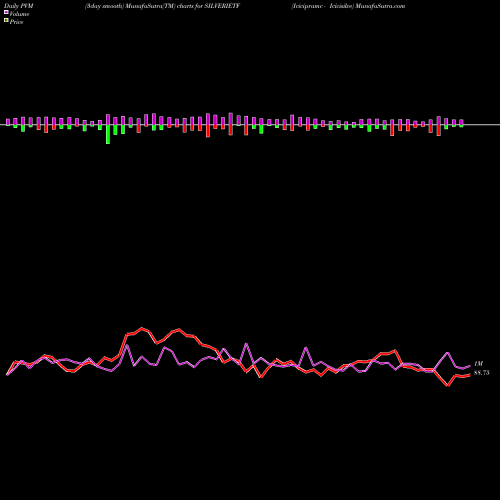This screenshot has width=500, height=500.
Task: Click the '88.75' price value label
Action: pyautogui.click(x=482, y=373)
